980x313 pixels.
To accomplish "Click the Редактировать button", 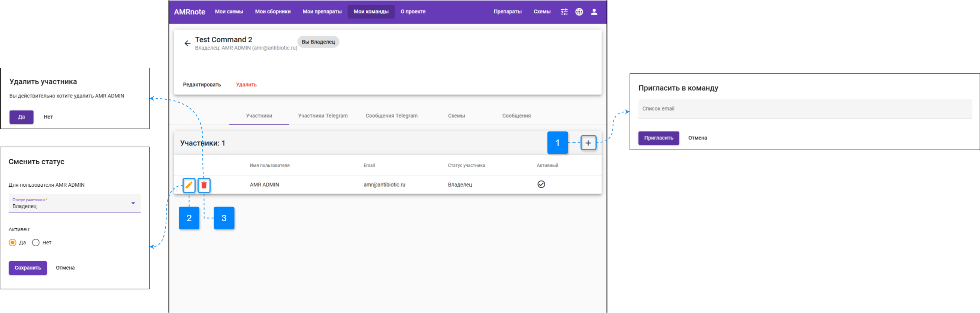I will 202,85.
